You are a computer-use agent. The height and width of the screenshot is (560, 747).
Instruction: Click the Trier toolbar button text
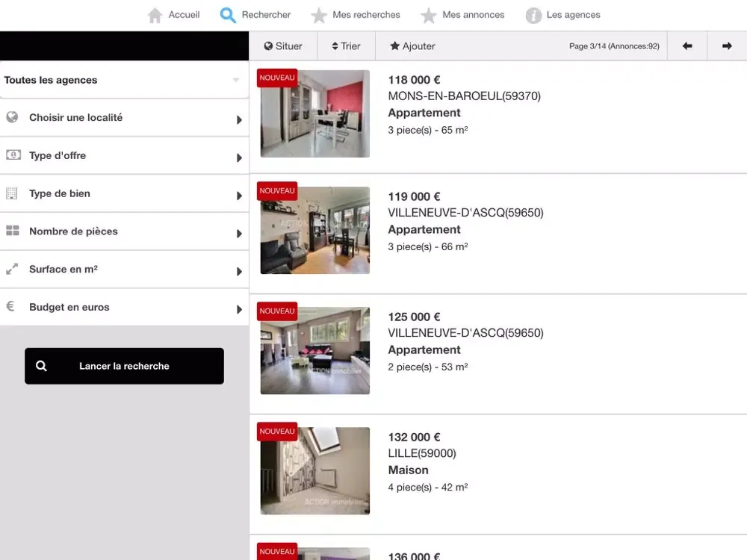point(350,46)
